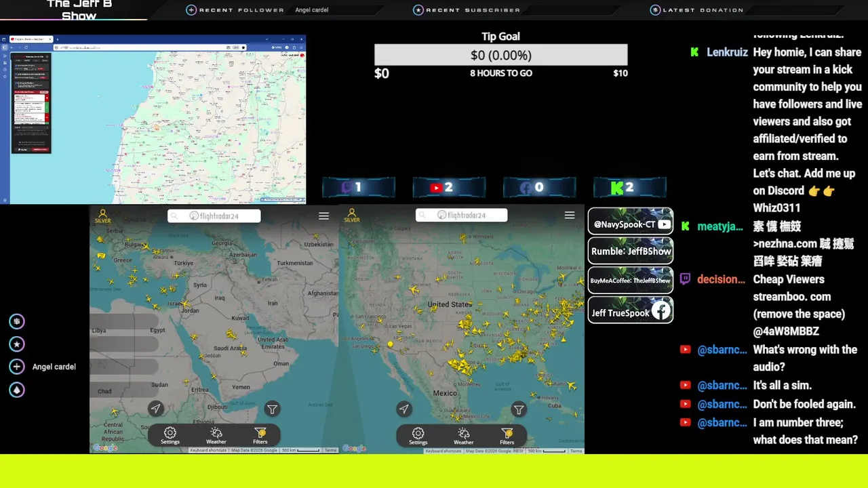
Task: Click the Twitch viewer counter showing 1
Action: pos(359,188)
